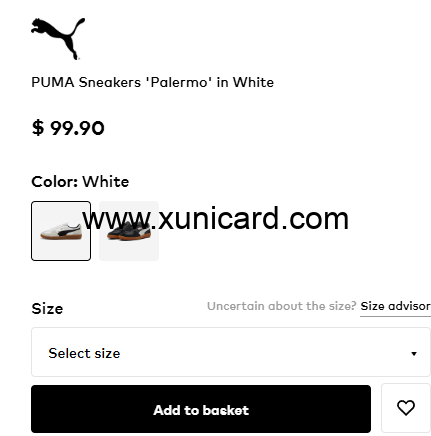This screenshot has height=436, width=431.
Task: Choose the black Palermo sneaker color variant
Action: [129, 231]
